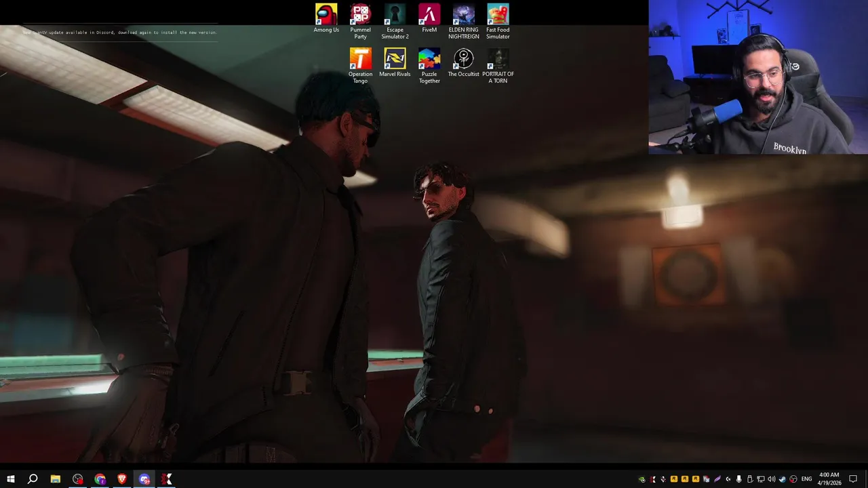Select the ELDEN RING NIGHTREIGN shortcut
868x488 pixels.
(x=464, y=22)
